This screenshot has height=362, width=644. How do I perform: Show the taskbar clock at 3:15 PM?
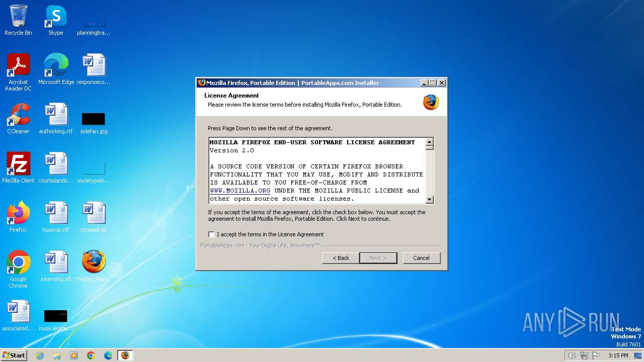click(618, 355)
